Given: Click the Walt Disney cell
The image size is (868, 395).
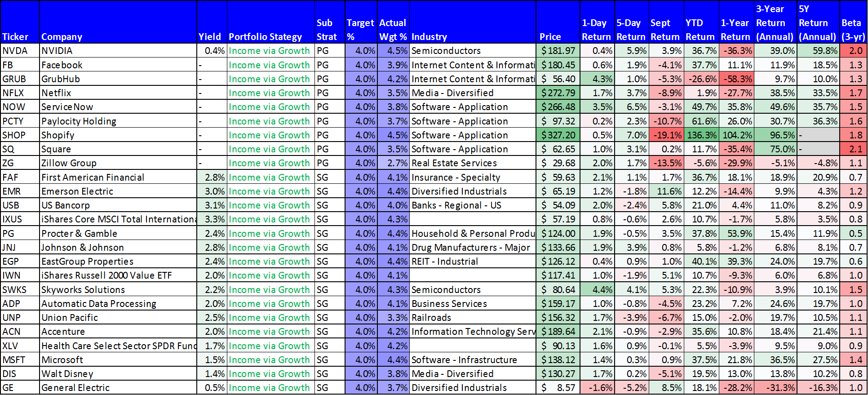Looking at the screenshot, I should [118, 374].
